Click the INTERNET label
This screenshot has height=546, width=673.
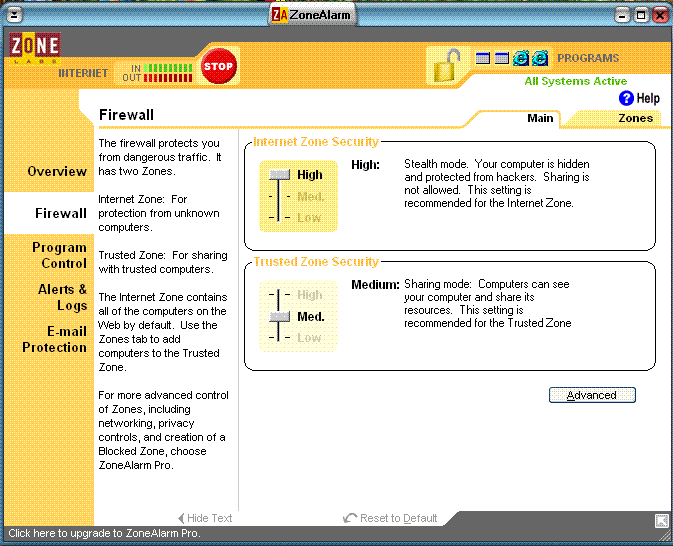click(83, 73)
